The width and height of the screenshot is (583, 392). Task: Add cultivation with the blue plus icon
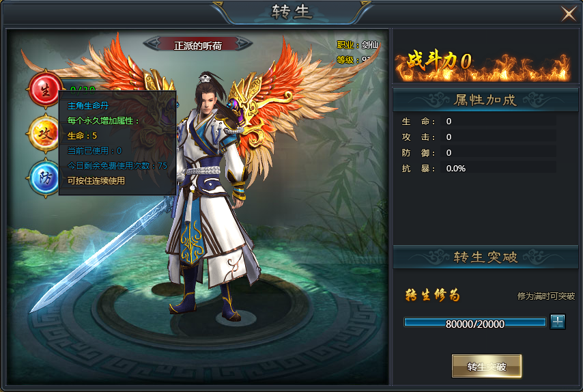point(558,322)
